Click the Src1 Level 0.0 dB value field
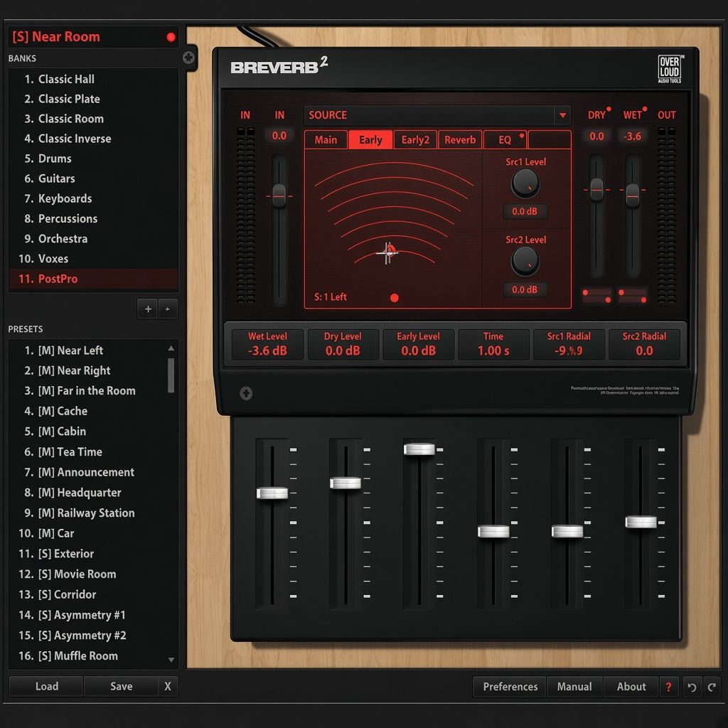The image size is (728, 728). (x=525, y=211)
